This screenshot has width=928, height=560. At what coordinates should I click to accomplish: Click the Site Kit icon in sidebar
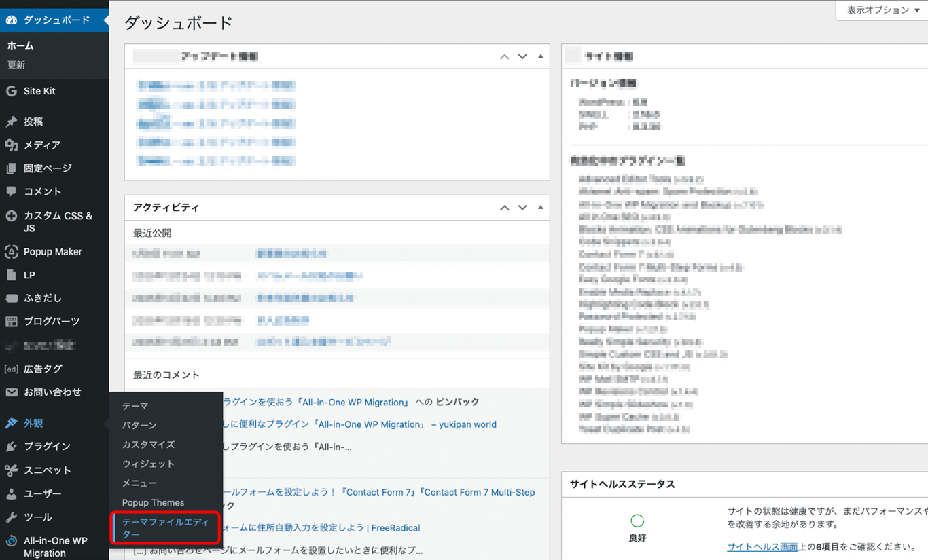[12, 91]
